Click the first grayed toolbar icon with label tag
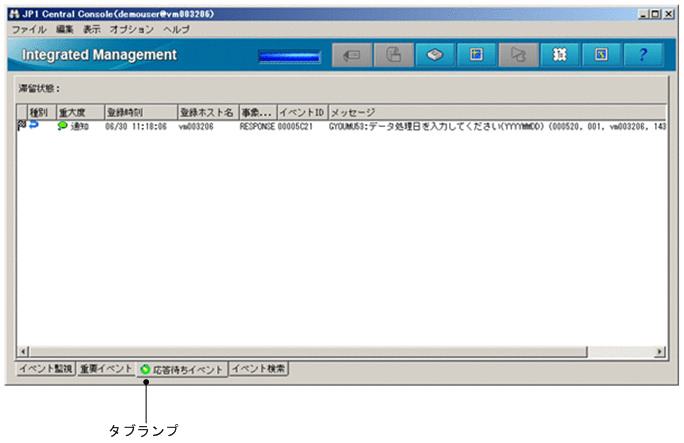The width and height of the screenshot is (684, 443). point(352,55)
